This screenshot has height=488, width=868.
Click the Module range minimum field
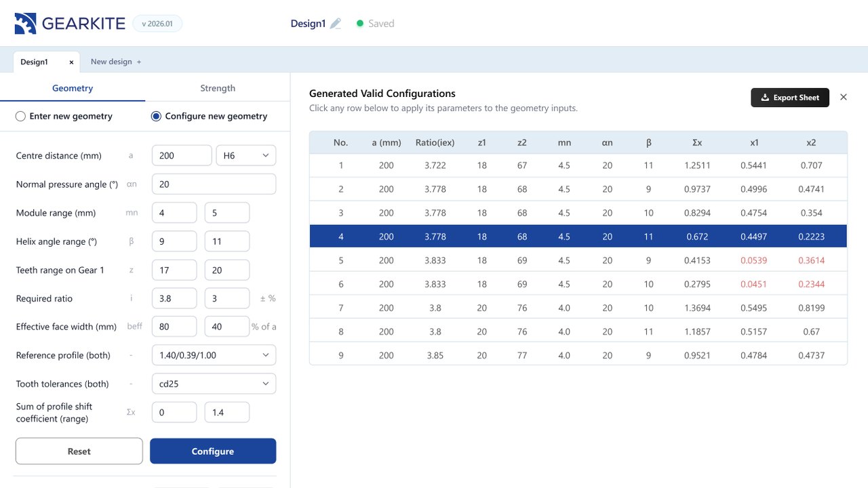(x=174, y=213)
